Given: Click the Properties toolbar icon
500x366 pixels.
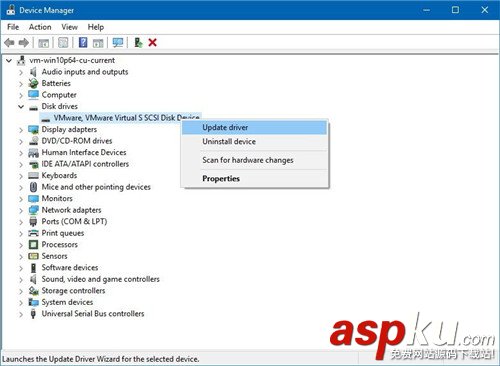Looking at the screenshot, I should 63,42.
